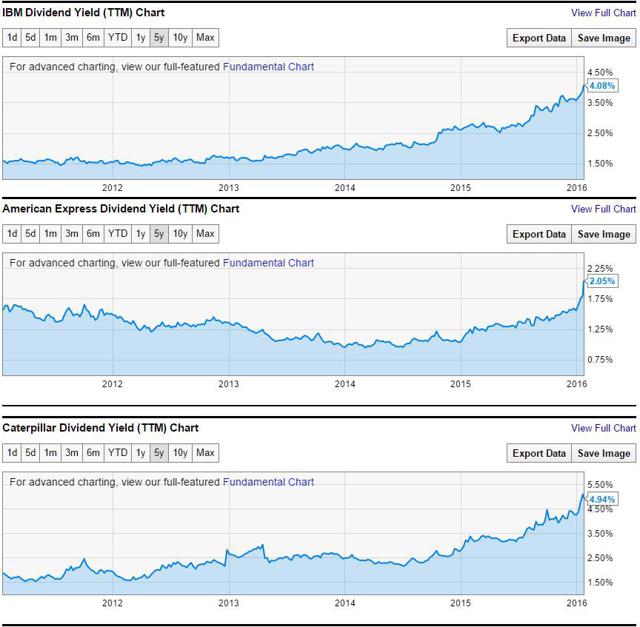Select Max range on Caterpillar chart
Screen dimensions: 640x627
coord(205,453)
